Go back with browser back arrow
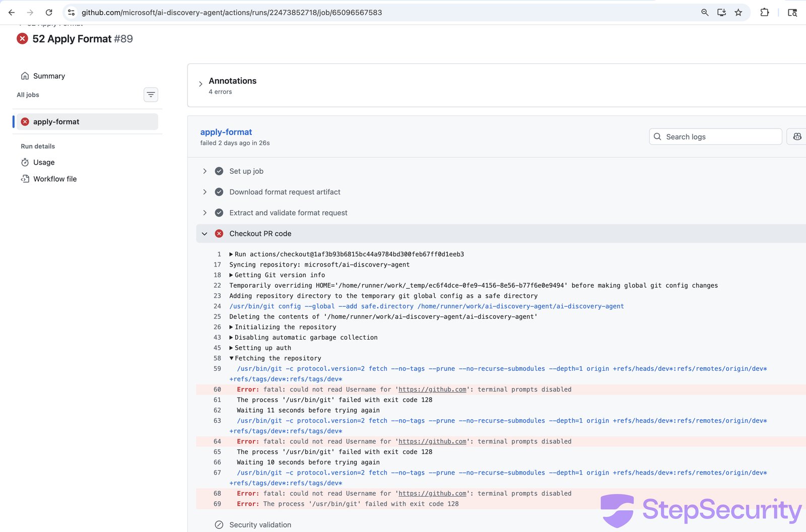The image size is (806, 532). click(x=12, y=13)
